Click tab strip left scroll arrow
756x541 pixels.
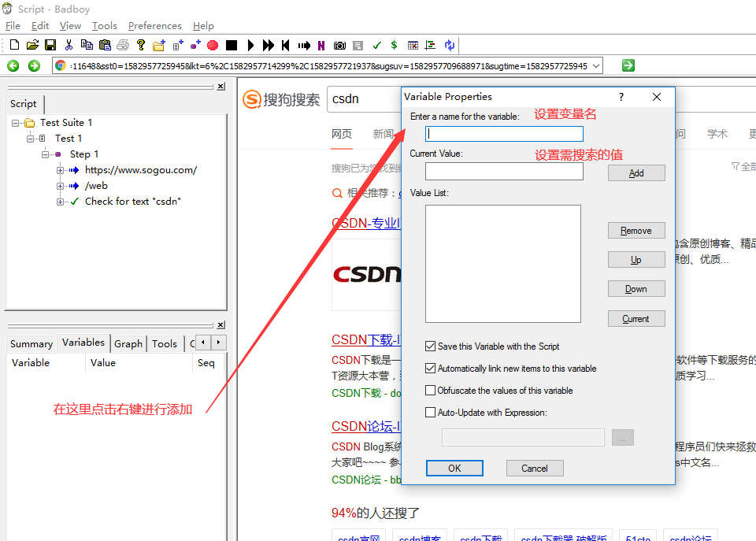[x=203, y=343]
